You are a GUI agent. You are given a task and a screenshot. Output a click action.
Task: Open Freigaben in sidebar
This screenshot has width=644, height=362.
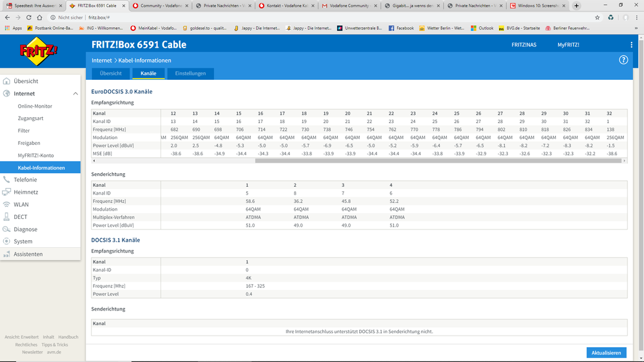(29, 143)
